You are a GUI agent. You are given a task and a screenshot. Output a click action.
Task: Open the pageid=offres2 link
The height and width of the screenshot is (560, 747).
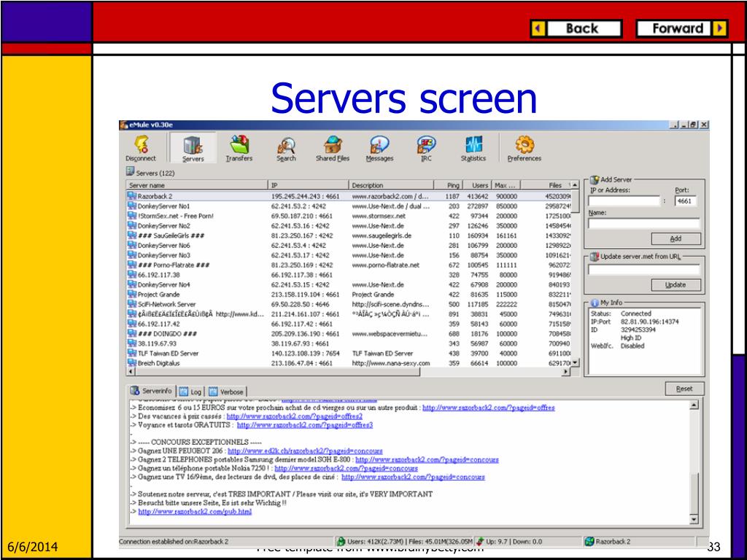tap(295, 416)
